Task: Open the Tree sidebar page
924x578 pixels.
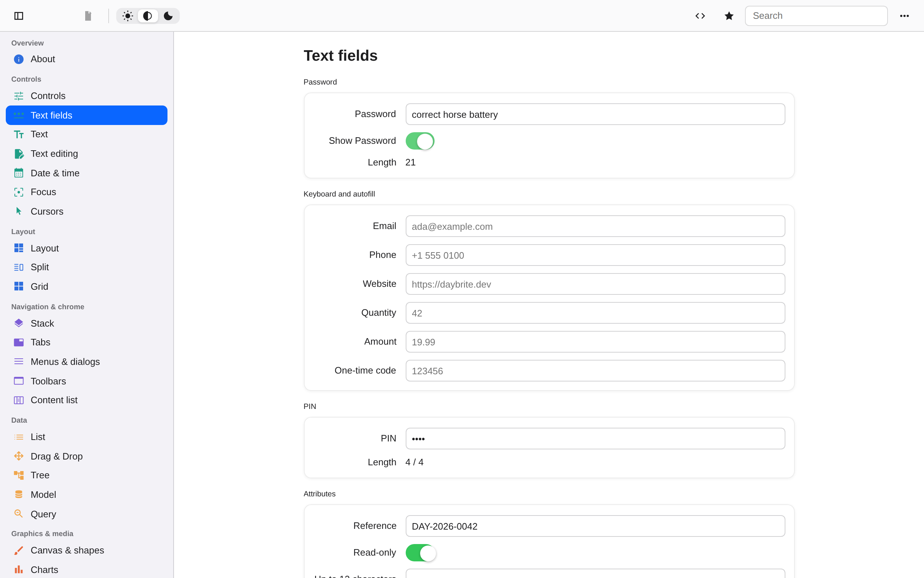Action: click(87, 475)
